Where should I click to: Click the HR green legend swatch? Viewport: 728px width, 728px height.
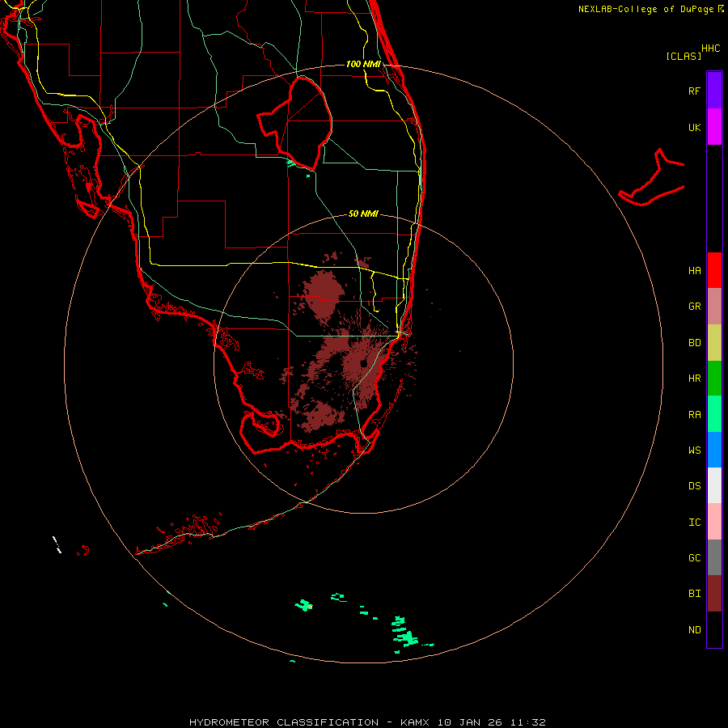coord(714,379)
